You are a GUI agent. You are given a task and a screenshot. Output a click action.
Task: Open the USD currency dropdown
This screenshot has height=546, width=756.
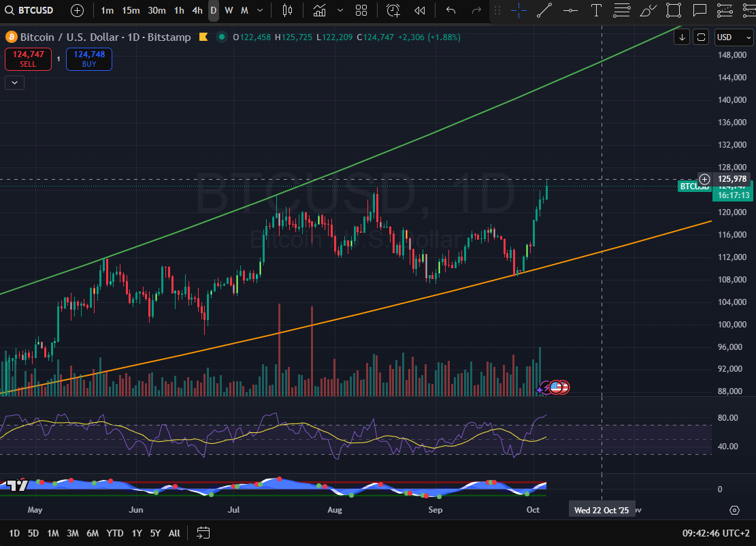pyautogui.click(x=734, y=37)
